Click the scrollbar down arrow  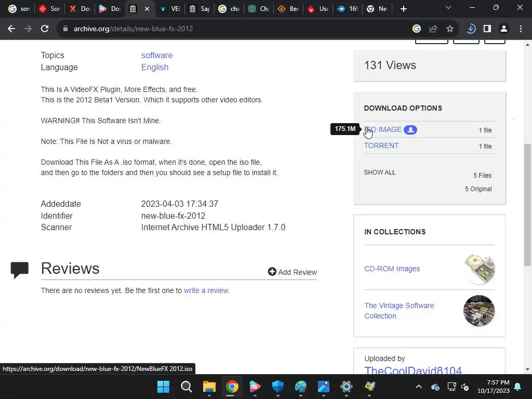click(x=527, y=369)
